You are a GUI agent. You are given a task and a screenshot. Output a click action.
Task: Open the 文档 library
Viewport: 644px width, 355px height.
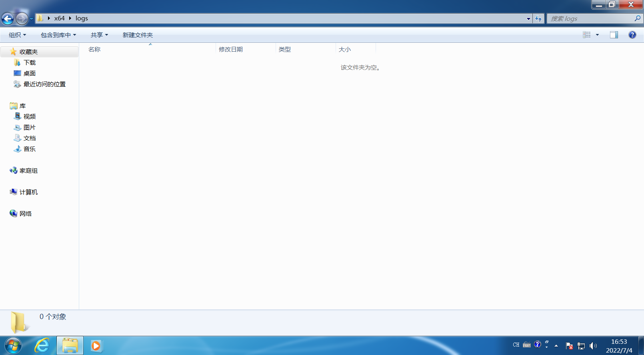pos(30,138)
